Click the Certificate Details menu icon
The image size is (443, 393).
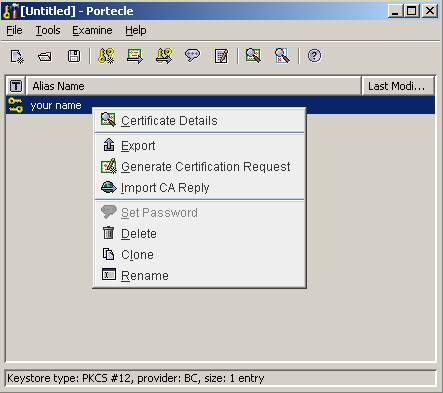pyautogui.click(x=108, y=120)
